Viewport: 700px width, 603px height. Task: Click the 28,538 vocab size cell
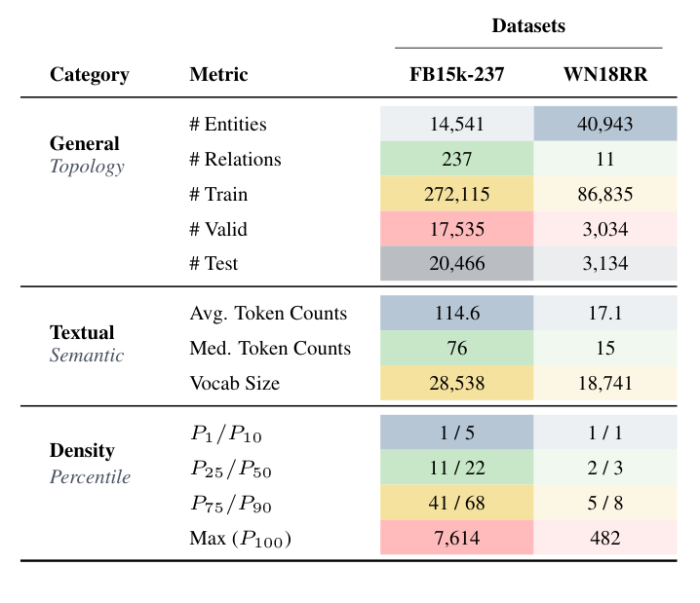coord(456,383)
